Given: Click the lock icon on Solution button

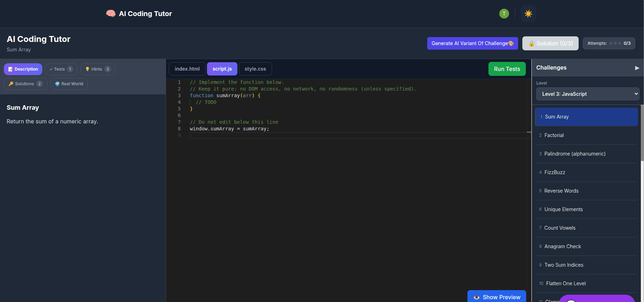Looking at the screenshot, I should point(531,44).
